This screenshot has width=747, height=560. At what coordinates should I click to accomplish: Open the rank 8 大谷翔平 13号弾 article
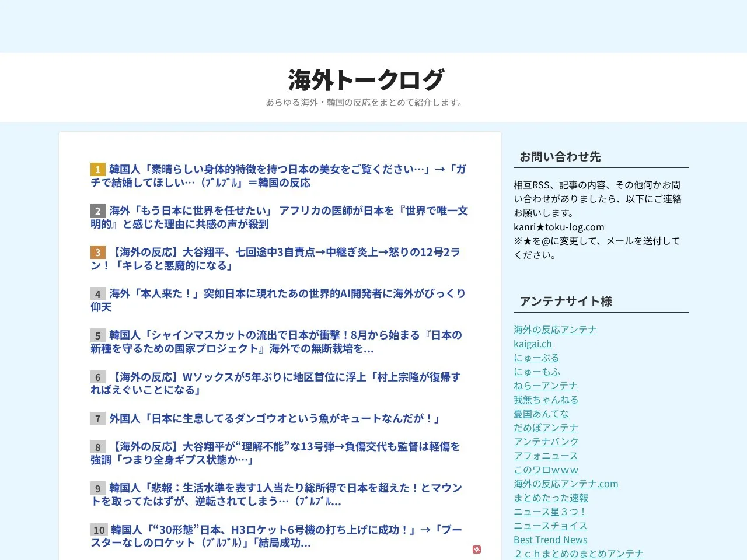tap(275, 453)
